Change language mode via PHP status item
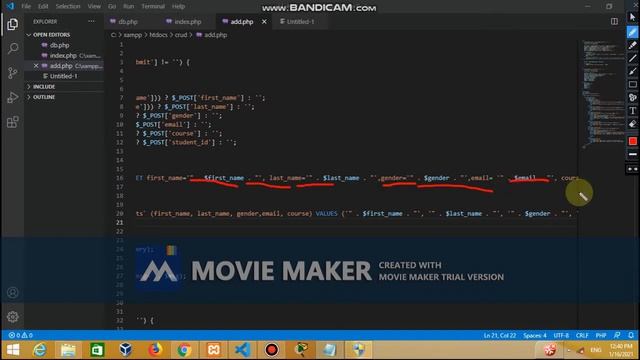This screenshot has width=640, height=360. [x=601, y=335]
